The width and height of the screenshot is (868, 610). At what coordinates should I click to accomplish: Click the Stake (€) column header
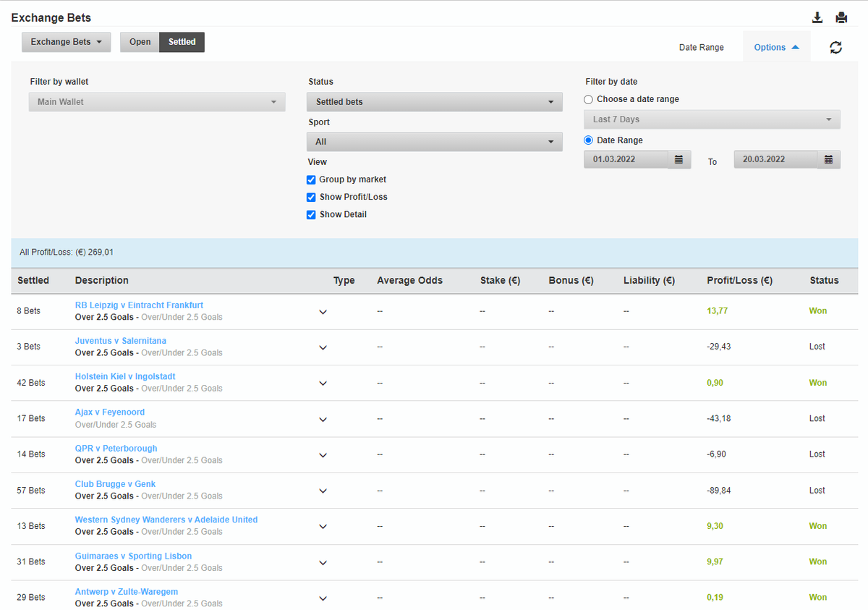click(501, 281)
